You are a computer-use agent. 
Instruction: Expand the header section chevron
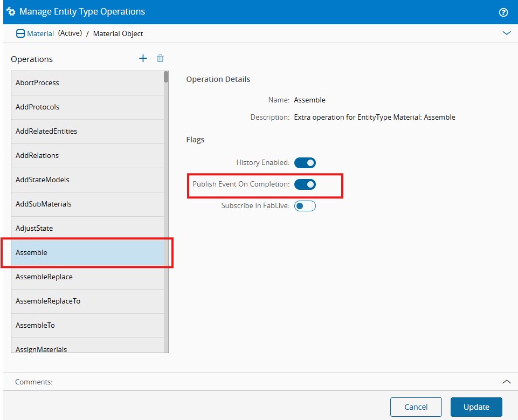tap(506, 33)
